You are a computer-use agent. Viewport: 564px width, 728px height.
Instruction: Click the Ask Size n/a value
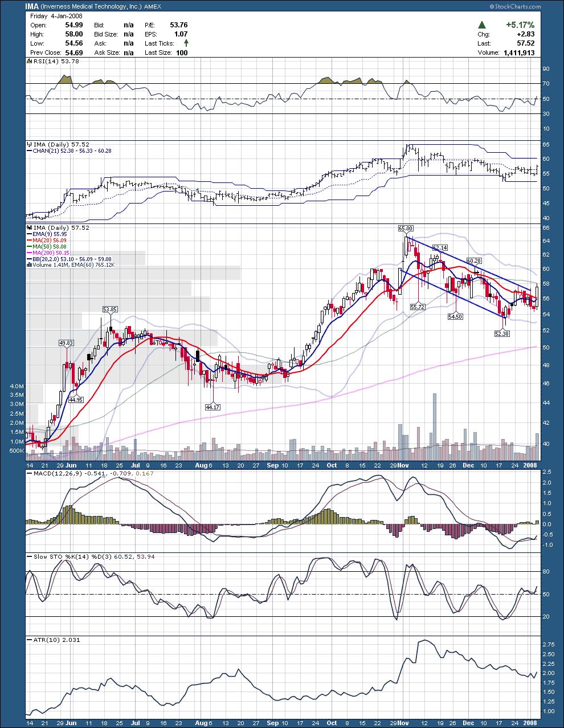(129, 52)
